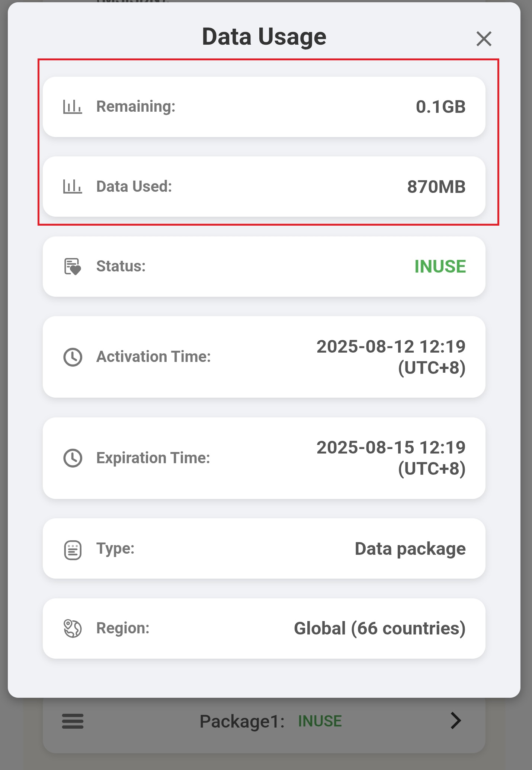
Task: Click the 0.1GB remaining value
Action: (x=440, y=107)
